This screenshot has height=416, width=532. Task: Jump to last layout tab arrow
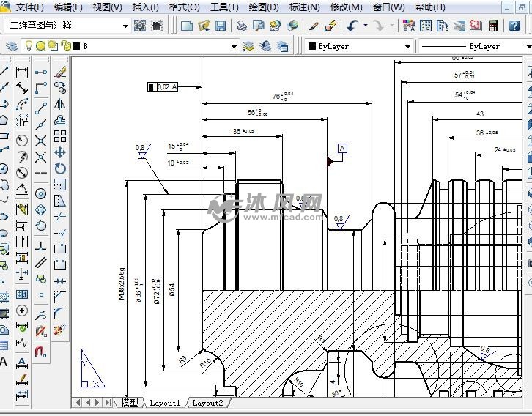point(108,402)
